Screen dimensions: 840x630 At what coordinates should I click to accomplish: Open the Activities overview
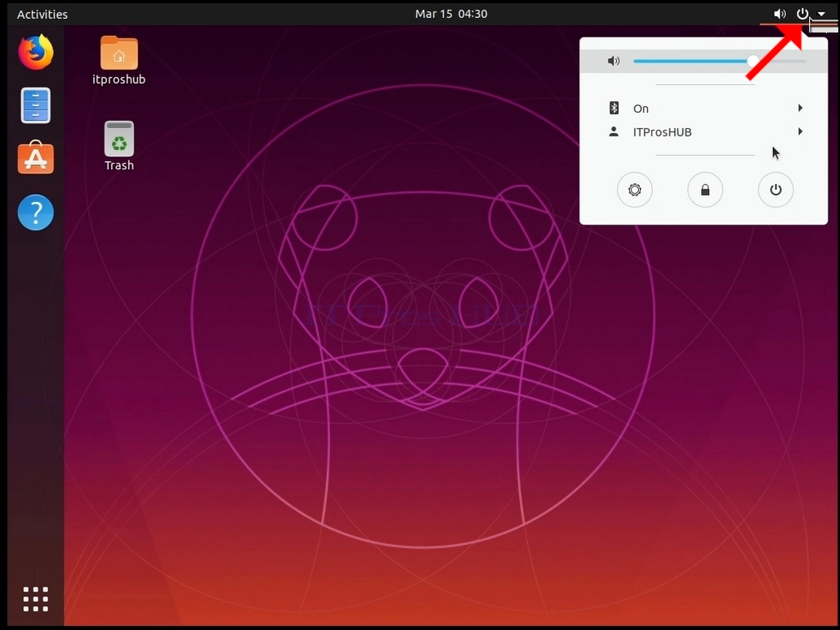[42, 15]
